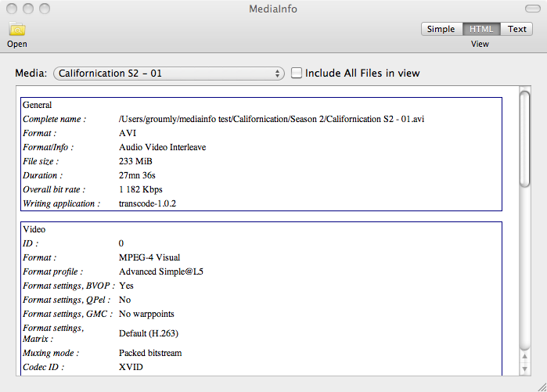Click the 'Packed bitstream' muxing mode value
The height and width of the screenshot is (392, 547).
point(150,353)
